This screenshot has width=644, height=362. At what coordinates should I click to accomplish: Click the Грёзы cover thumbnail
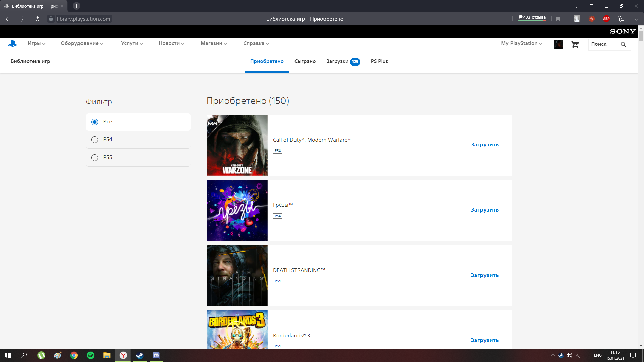(x=237, y=210)
